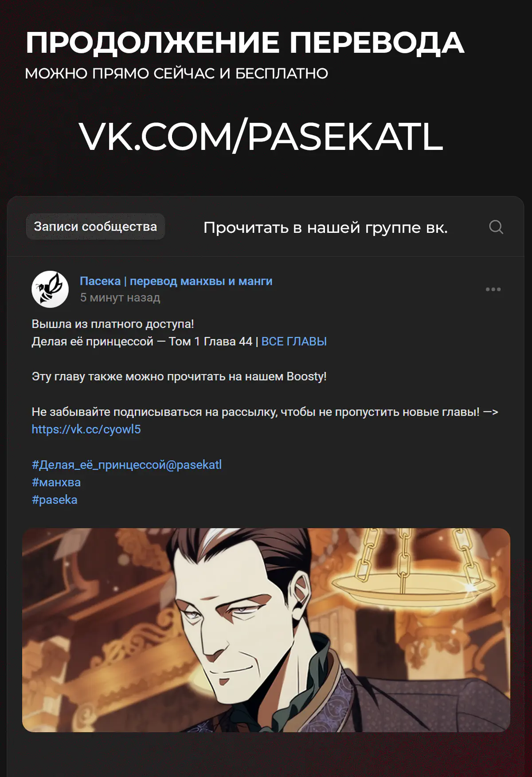Click Прочитать в нашей группе вк. text
532x777 pixels.
pos(325,228)
